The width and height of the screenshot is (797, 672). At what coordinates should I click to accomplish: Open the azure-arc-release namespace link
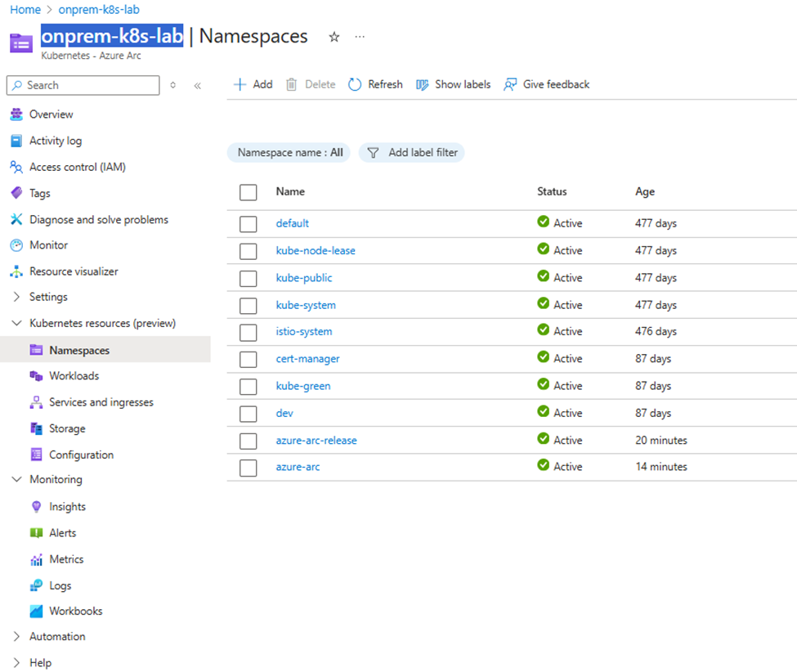pos(316,440)
